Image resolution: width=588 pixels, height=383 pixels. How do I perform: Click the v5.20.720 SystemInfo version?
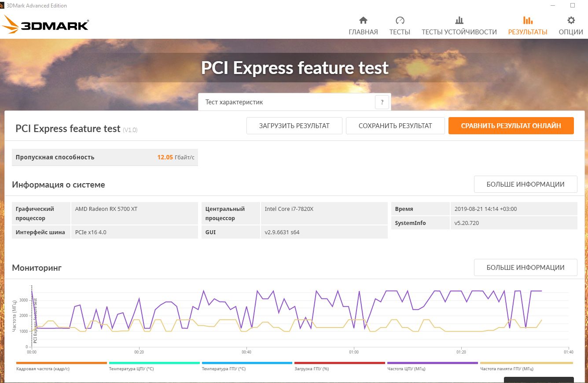click(467, 223)
